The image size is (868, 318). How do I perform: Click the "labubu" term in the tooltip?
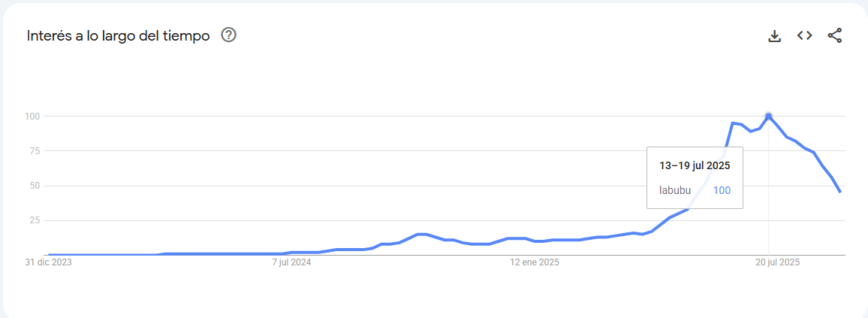coord(675,191)
